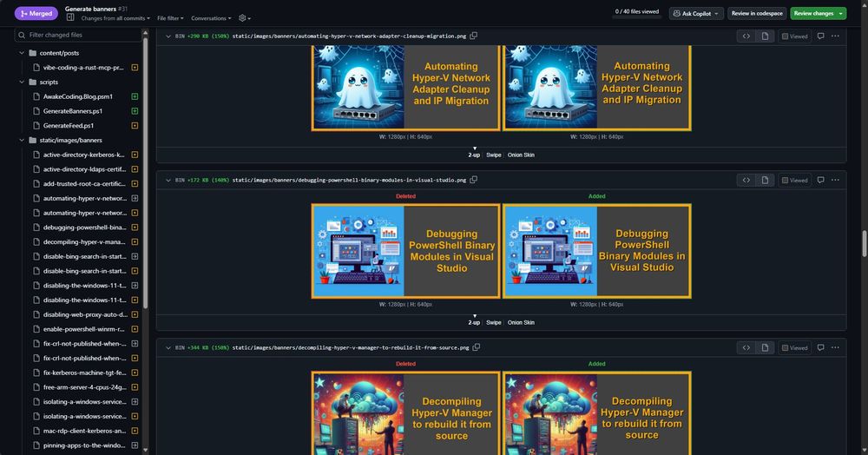Open active-directory-kerberos-k file in tree

[x=83, y=155]
